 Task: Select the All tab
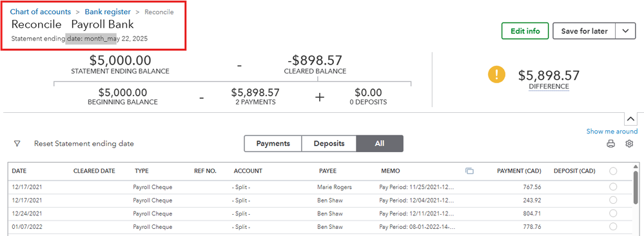click(x=380, y=144)
